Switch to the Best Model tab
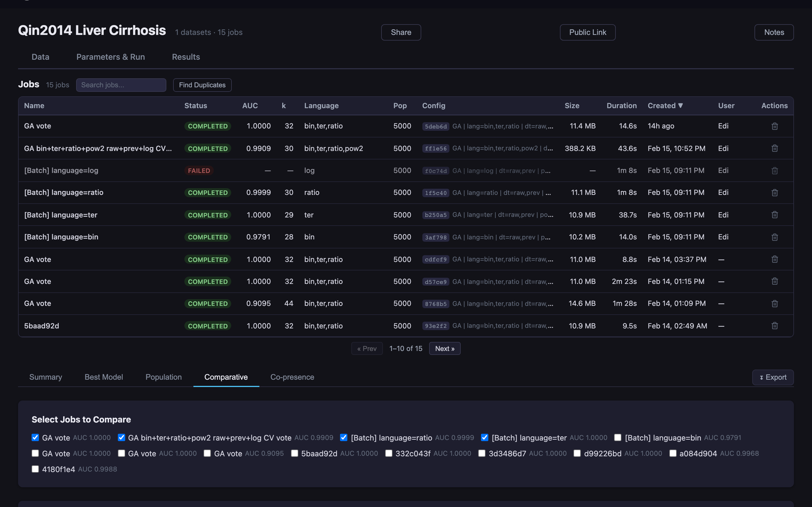 pyautogui.click(x=104, y=377)
